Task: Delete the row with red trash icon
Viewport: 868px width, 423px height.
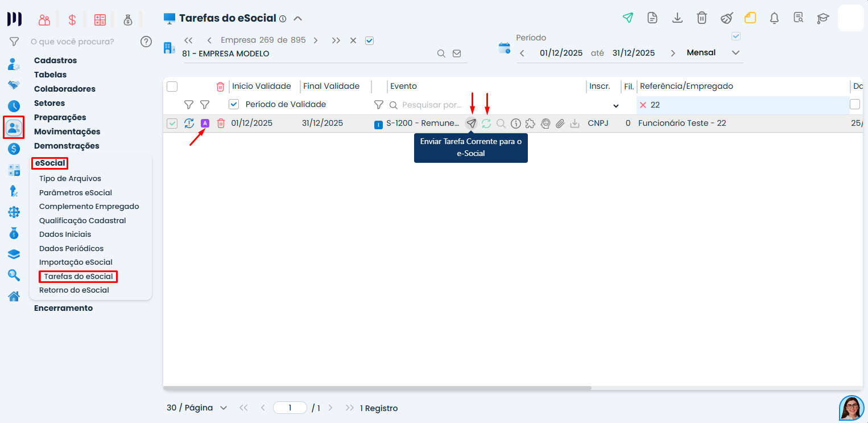Action: click(x=221, y=123)
